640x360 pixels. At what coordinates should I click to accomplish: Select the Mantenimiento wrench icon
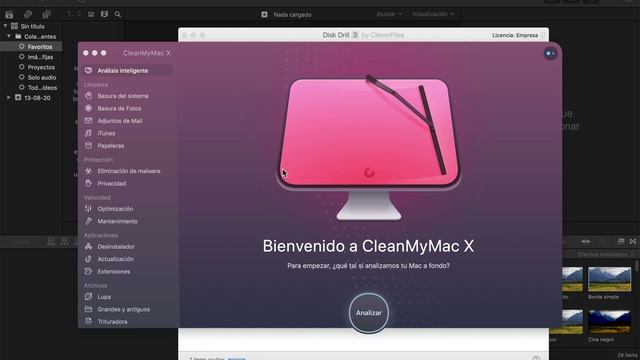point(89,221)
